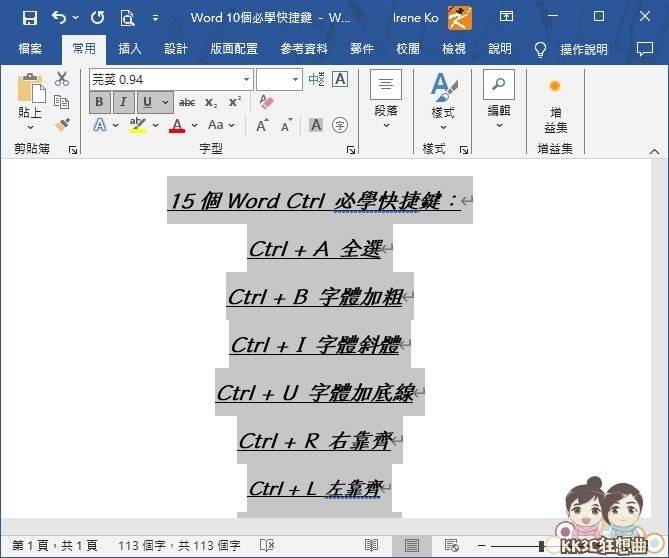Toggle superscript formatting

[x=235, y=102]
